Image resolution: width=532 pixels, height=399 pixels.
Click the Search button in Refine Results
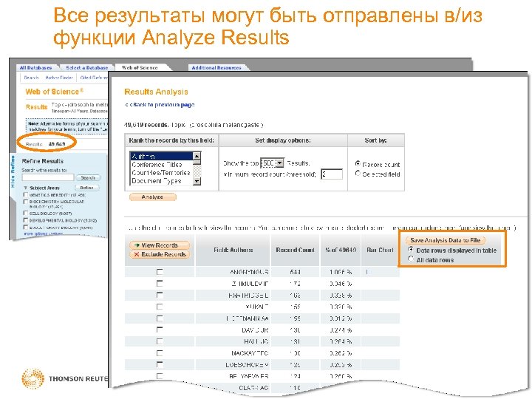pyautogui.click(x=88, y=177)
